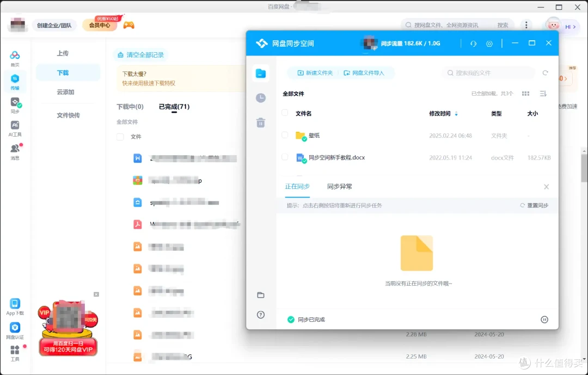Switch to grid view in sync window
This screenshot has width=588, height=375.
tap(526, 94)
